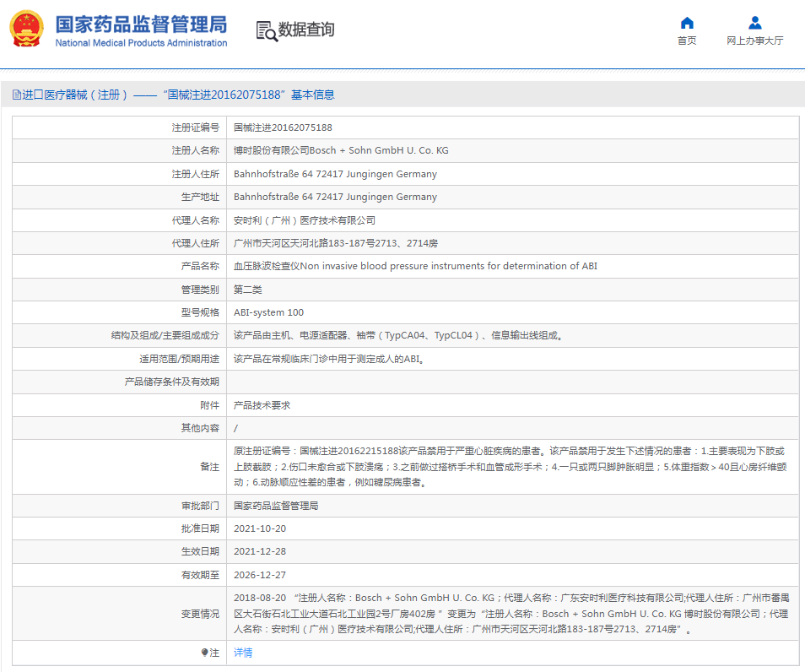Click the 批准日期 value 2021-10-20
This screenshot has width=805, height=672.
(260, 528)
